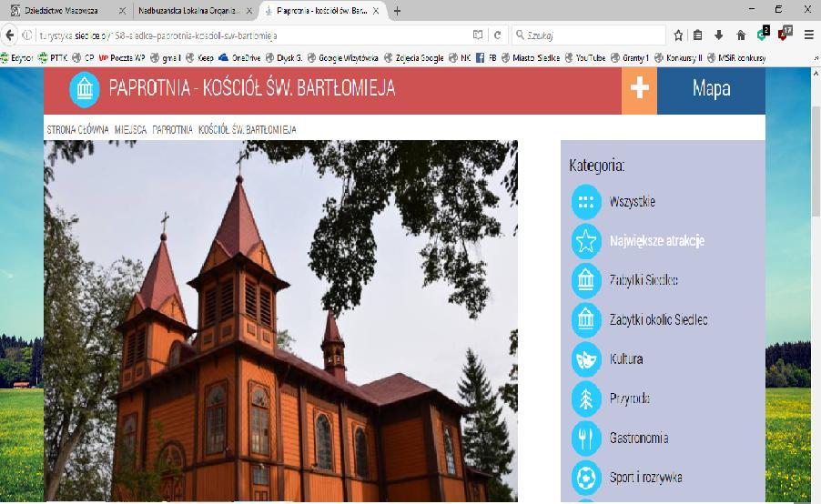821x504 pixels.
Task: Select the Największe atrakcje category label
Action: pyautogui.click(x=657, y=241)
